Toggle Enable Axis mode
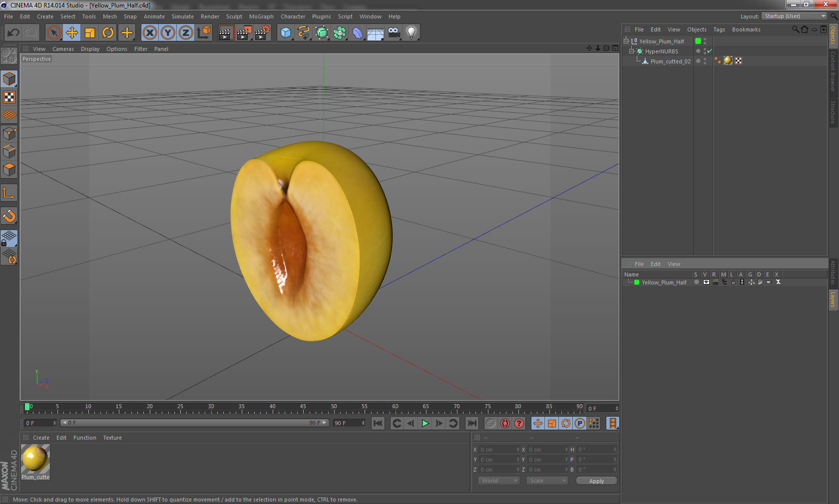This screenshot has width=839, height=504. pyautogui.click(x=9, y=193)
